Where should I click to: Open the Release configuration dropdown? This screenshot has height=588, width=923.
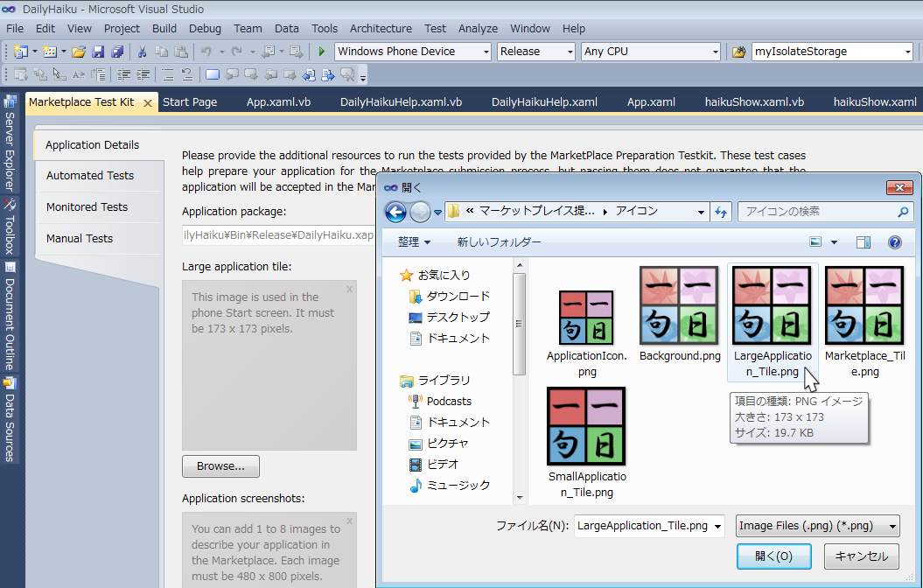click(570, 52)
